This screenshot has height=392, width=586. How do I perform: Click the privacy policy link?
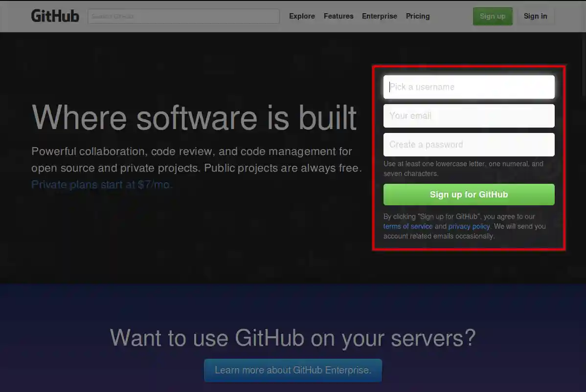coord(469,226)
